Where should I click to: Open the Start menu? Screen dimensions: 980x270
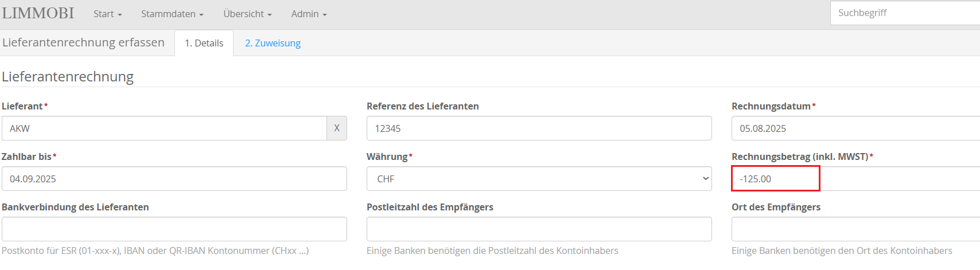[108, 14]
